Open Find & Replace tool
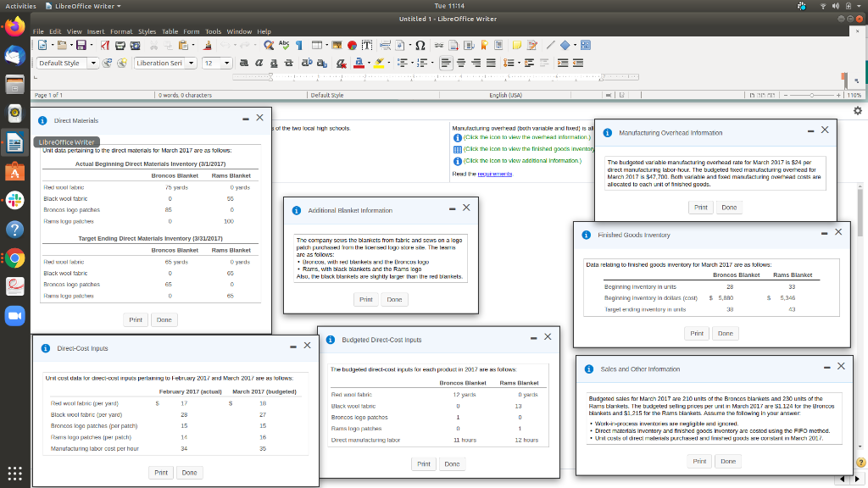 [269, 46]
